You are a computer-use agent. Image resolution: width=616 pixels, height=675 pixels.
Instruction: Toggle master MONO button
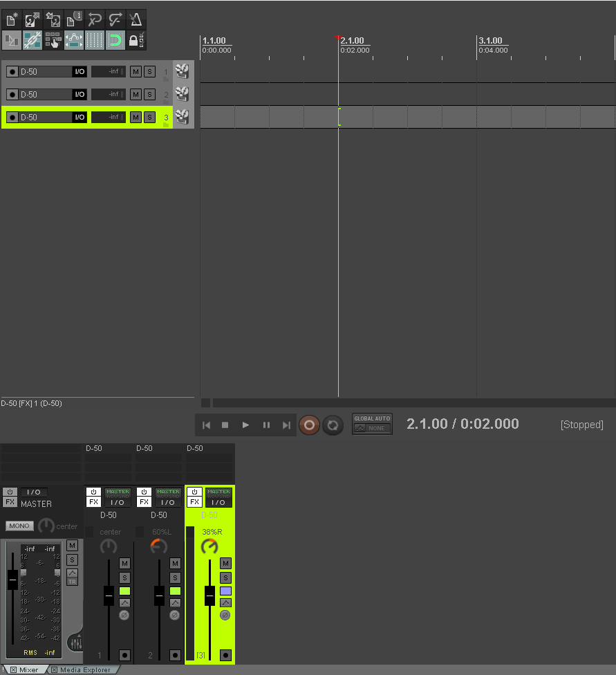(19, 526)
